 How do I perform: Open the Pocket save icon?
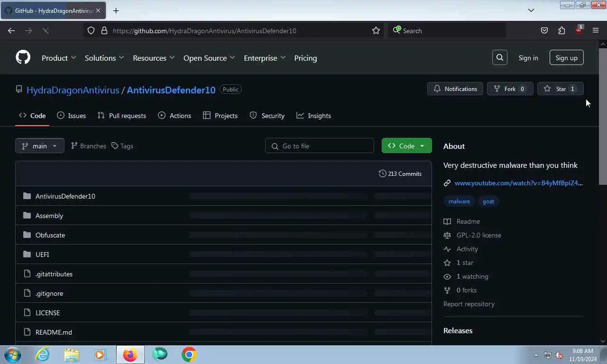click(544, 31)
